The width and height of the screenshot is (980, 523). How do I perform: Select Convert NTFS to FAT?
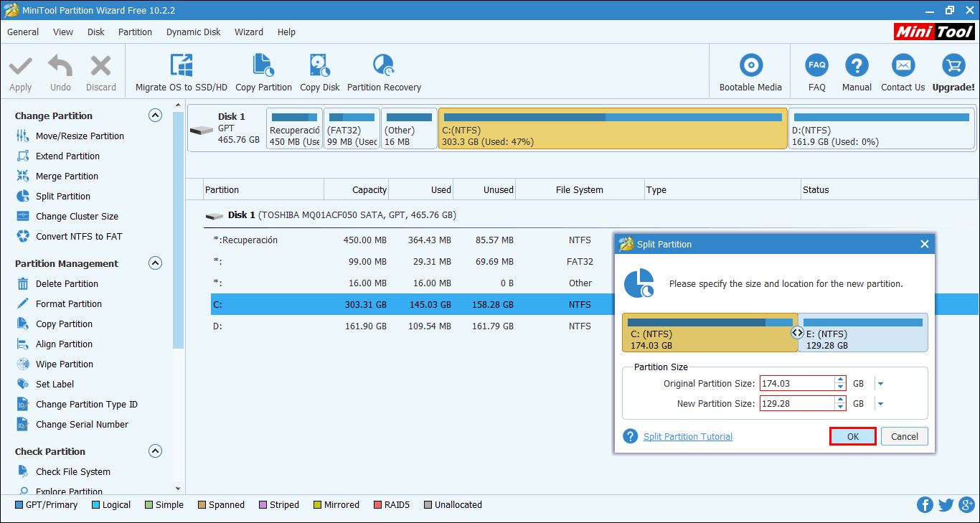[79, 236]
